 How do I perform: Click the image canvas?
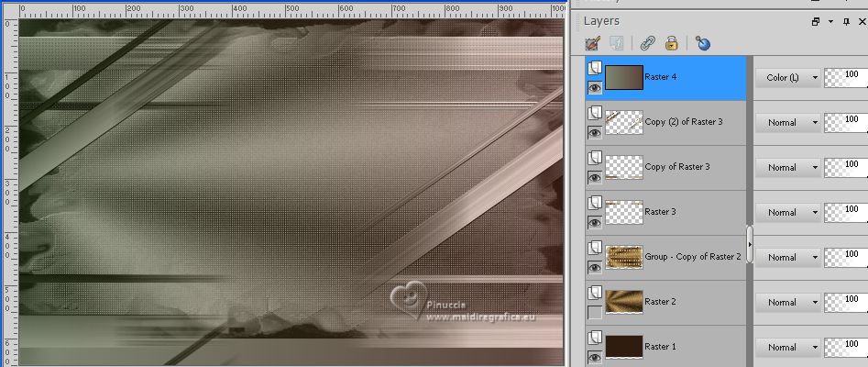coord(291,193)
